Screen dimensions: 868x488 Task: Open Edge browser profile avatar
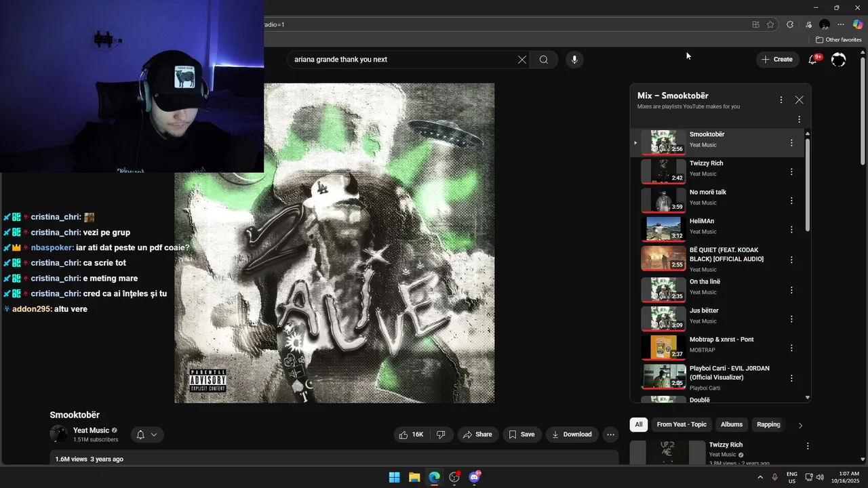[x=825, y=24]
